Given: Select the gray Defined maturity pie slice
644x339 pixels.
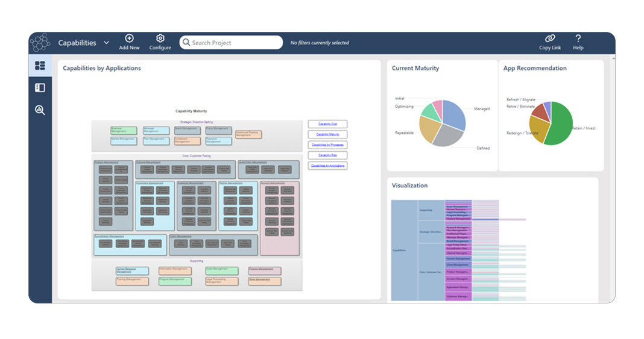Looking at the screenshot, I should tap(447, 136).
